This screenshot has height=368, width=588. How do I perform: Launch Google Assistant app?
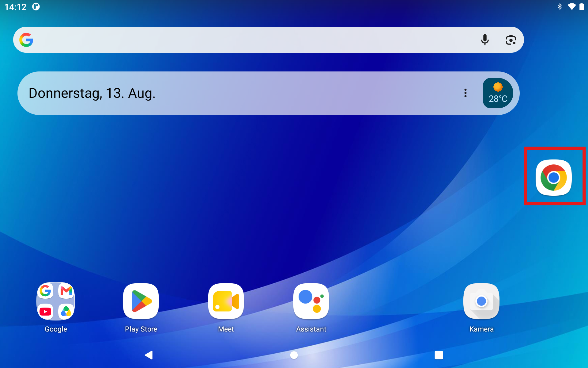tap(311, 301)
